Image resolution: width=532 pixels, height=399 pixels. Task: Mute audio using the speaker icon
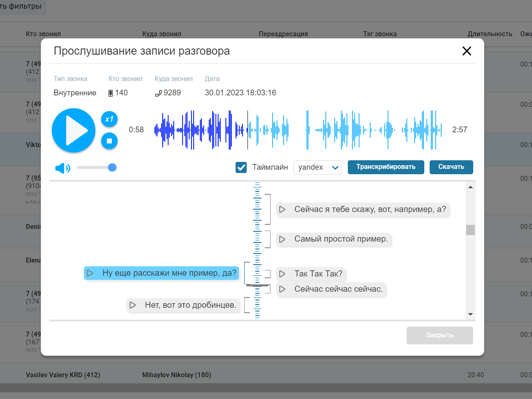point(62,168)
